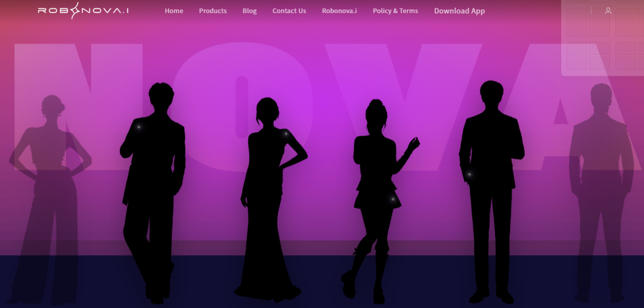Image resolution: width=644 pixels, height=308 pixels.
Task: Click the Download App button
Action: tap(460, 11)
